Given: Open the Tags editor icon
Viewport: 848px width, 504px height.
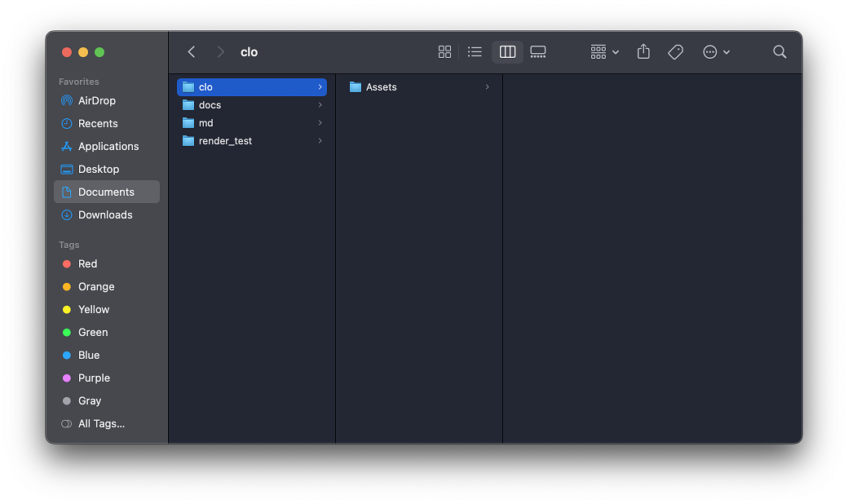Looking at the screenshot, I should tap(675, 51).
